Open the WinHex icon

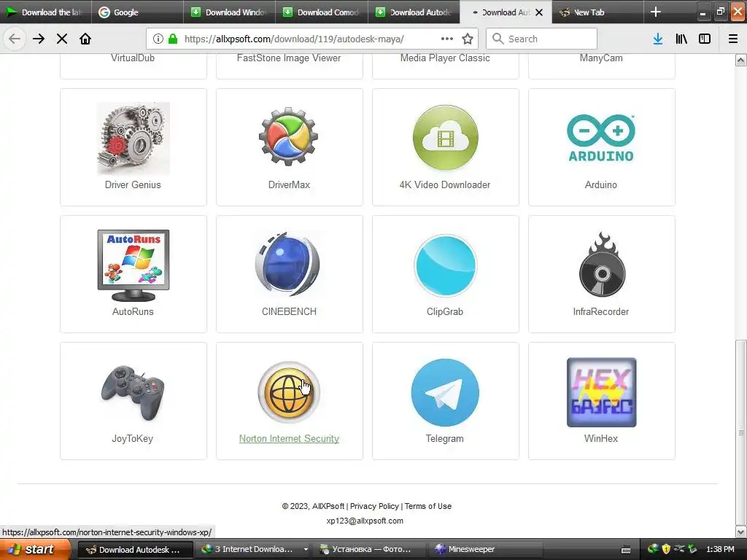pos(602,392)
